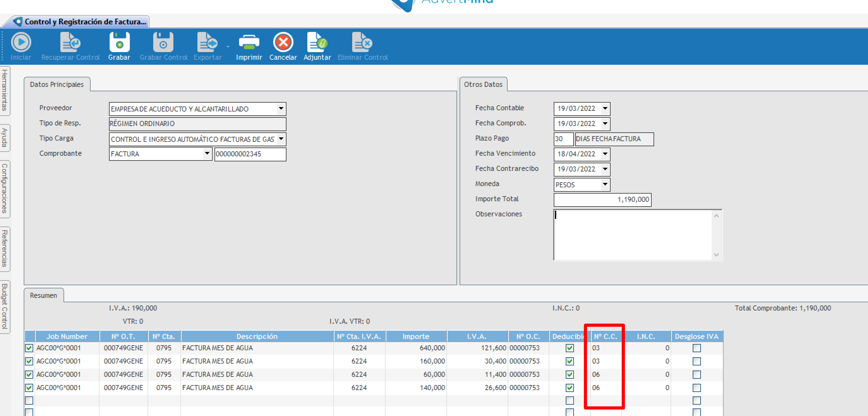
Task: Click the Grabar Control icon
Action: point(163,42)
